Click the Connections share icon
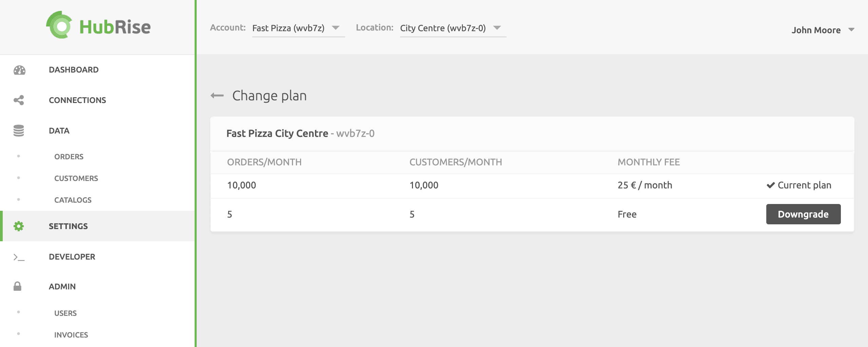868x347 pixels. click(19, 100)
